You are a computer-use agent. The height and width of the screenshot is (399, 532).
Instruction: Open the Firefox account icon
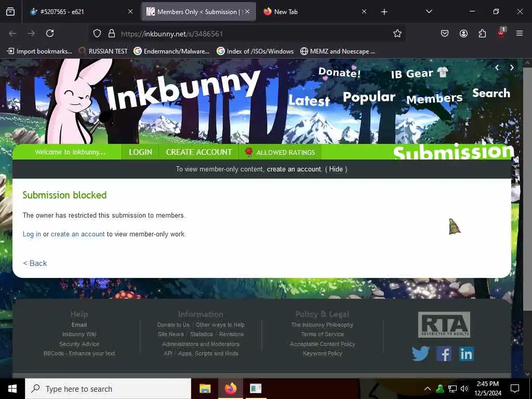pyautogui.click(x=463, y=33)
